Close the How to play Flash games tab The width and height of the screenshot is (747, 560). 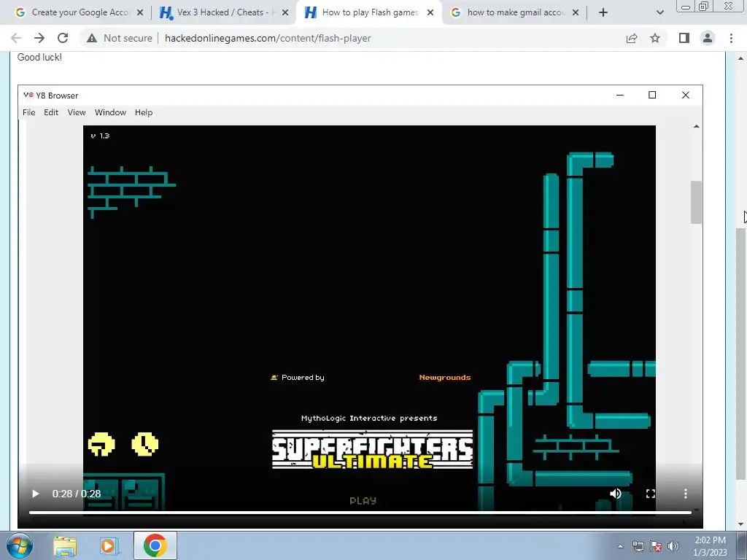[x=430, y=12]
